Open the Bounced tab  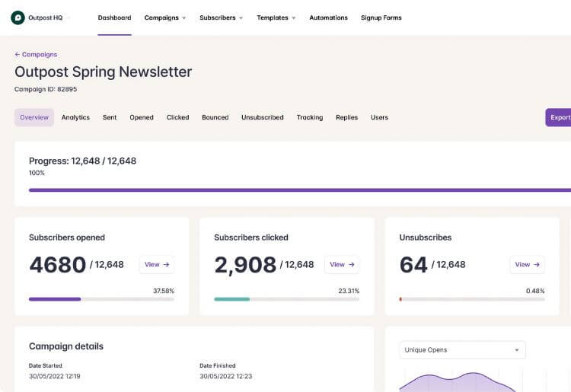[x=215, y=117]
